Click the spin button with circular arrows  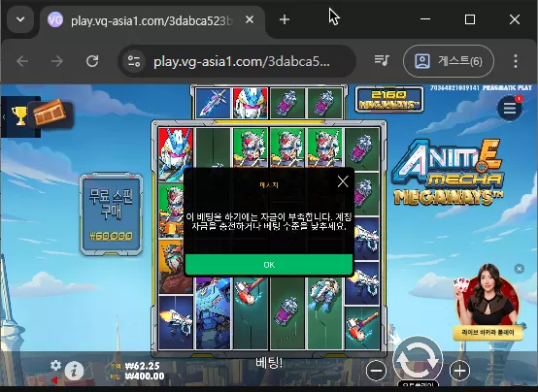tap(418, 360)
